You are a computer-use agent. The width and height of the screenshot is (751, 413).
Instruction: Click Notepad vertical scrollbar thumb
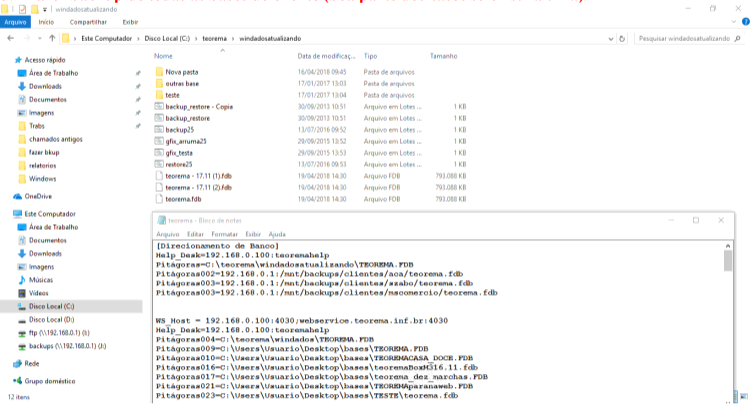(728, 261)
